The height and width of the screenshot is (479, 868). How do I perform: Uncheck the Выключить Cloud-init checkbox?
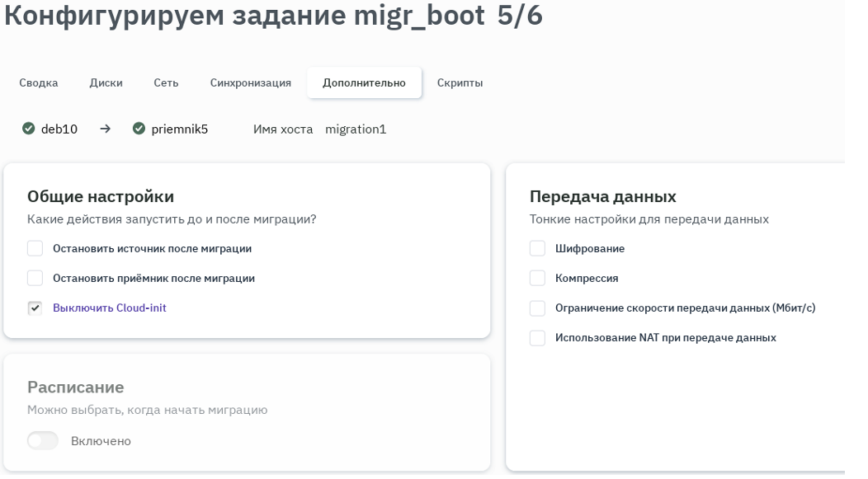pyautogui.click(x=35, y=308)
